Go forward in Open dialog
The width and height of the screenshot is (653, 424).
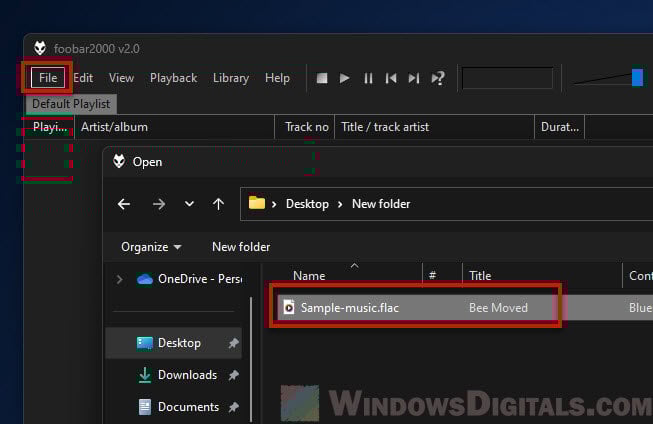pyautogui.click(x=159, y=204)
